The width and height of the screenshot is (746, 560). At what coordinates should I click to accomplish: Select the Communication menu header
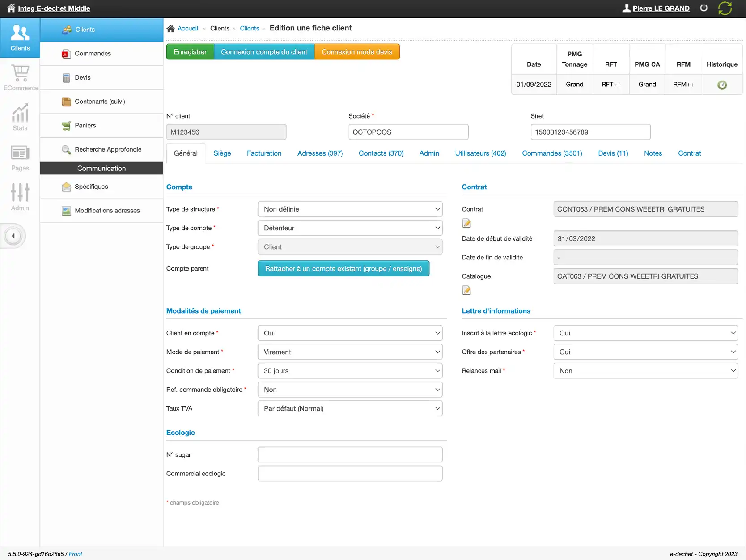point(102,168)
